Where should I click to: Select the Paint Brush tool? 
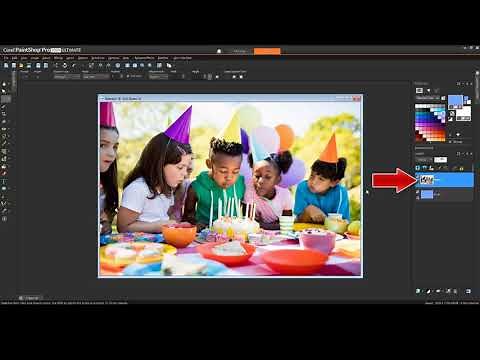tap(4, 144)
